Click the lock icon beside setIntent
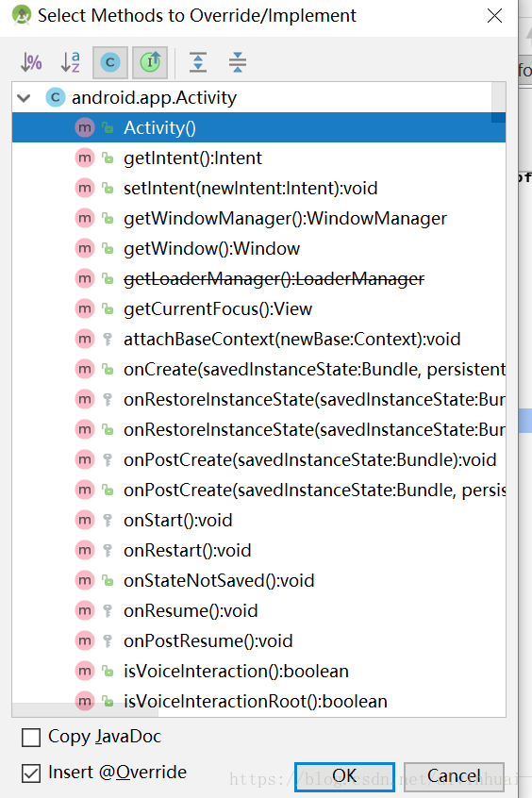Viewport: 532px width, 798px height. 108,188
